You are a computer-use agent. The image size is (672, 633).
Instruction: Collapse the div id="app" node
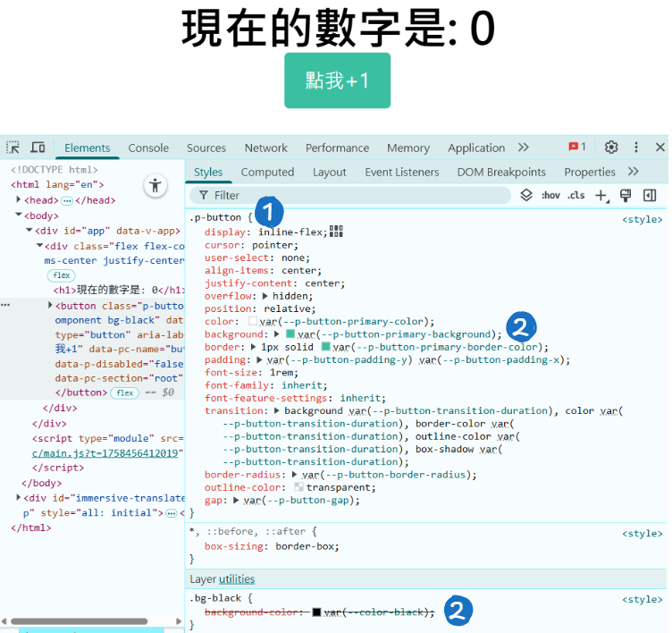(x=29, y=230)
